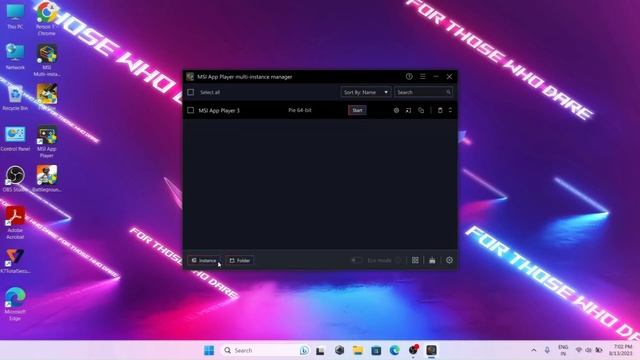Create desktop shortcut for MSI App Player 3
Image resolution: width=640 pixels, height=360 pixels.
tap(409, 110)
